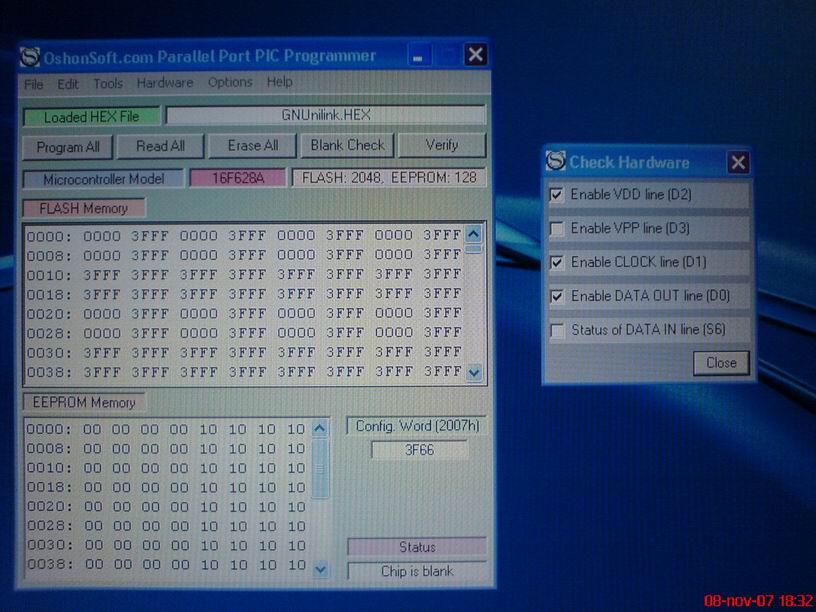Select FLASH memory row 0018:
This screenshot has width=816, height=612.
(x=244, y=294)
